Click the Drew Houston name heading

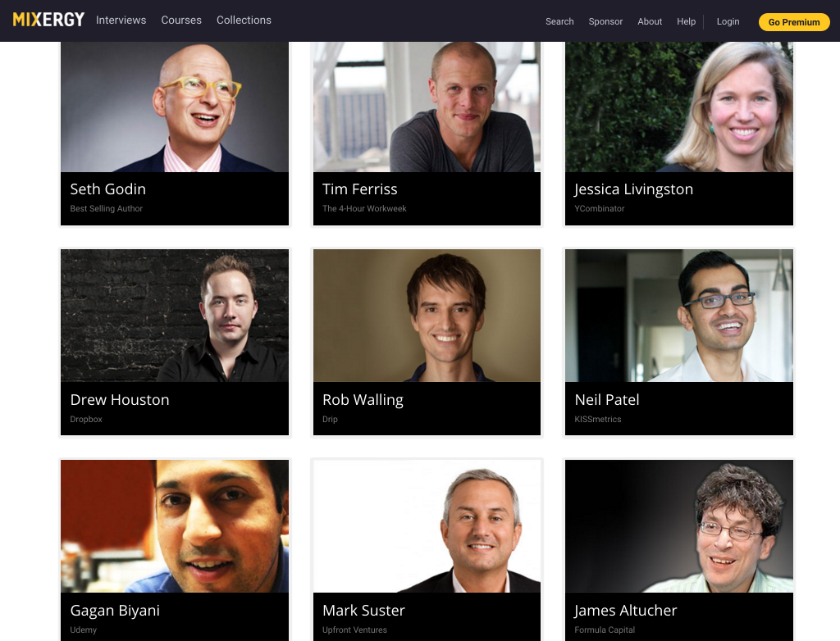coord(120,400)
